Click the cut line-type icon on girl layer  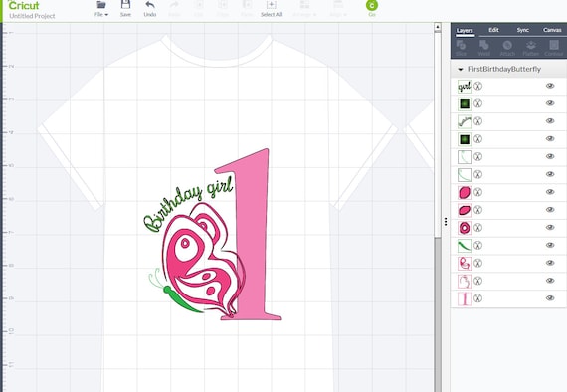point(478,87)
